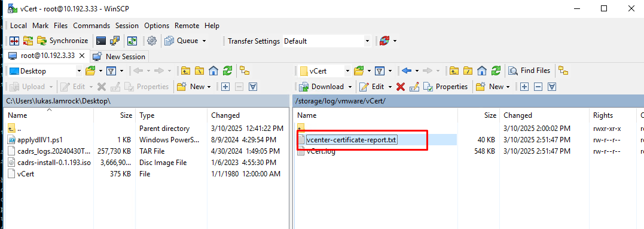
Task: Open the Session menu
Action: pyautogui.click(x=127, y=26)
